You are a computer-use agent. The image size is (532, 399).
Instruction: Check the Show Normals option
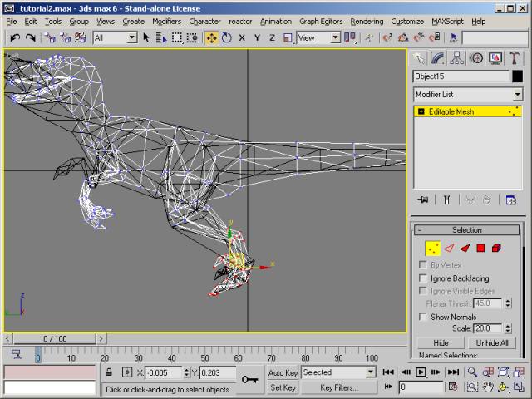tap(424, 317)
